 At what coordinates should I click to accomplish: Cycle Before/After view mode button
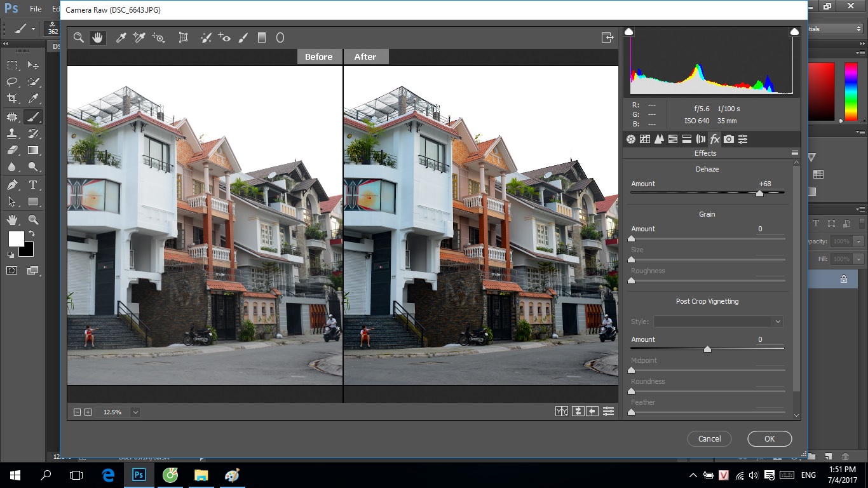(x=561, y=411)
